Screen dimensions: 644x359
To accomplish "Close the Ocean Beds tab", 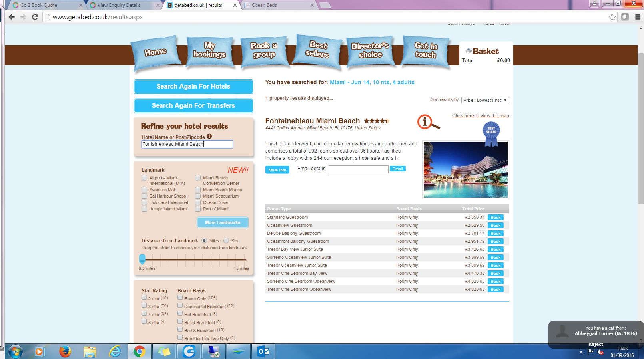I will click(x=312, y=5).
